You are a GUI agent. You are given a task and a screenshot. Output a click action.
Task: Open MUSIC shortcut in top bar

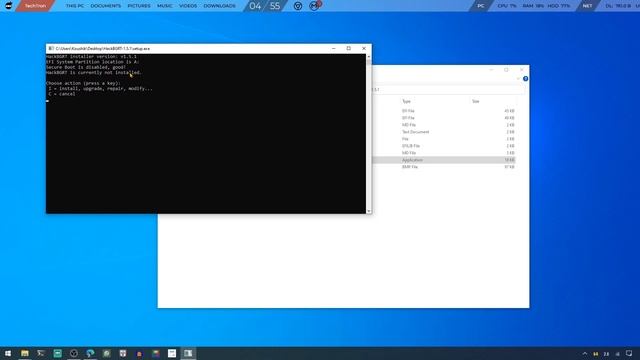click(164, 6)
